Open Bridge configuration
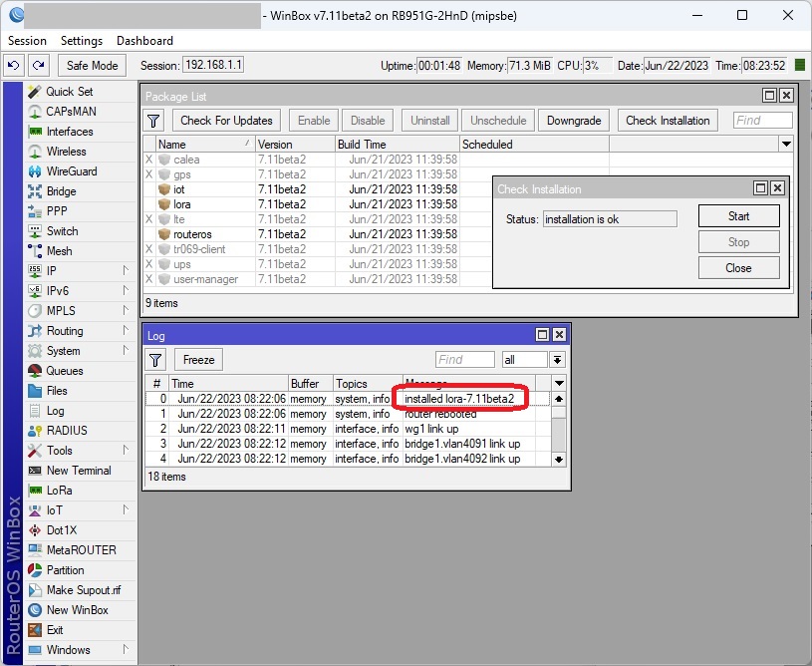The width and height of the screenshot is (812, 666). pyautogui.click(x=61, y=191)
